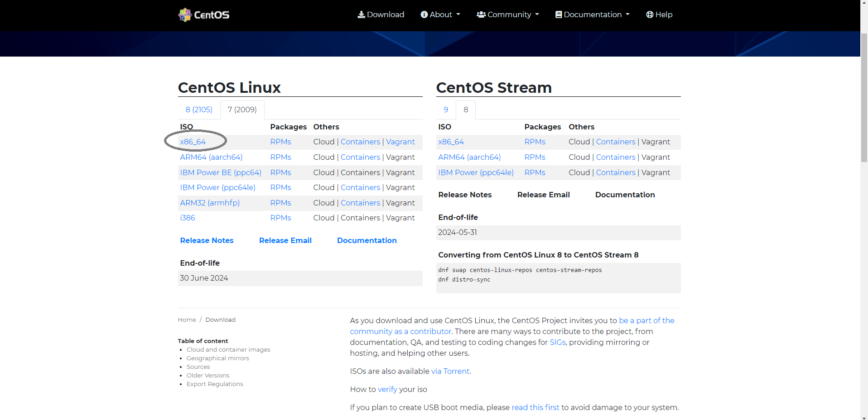Open RPMs for CentOS Linux ARM64 row
868x420 pixels.
[281, 157]
